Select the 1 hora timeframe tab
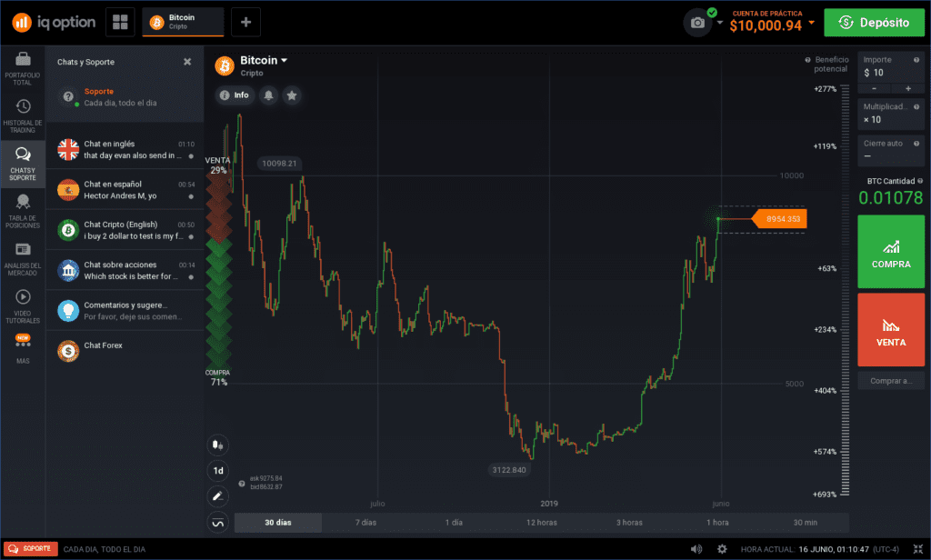This screenshot has width=931, height=560. [717, 523]
